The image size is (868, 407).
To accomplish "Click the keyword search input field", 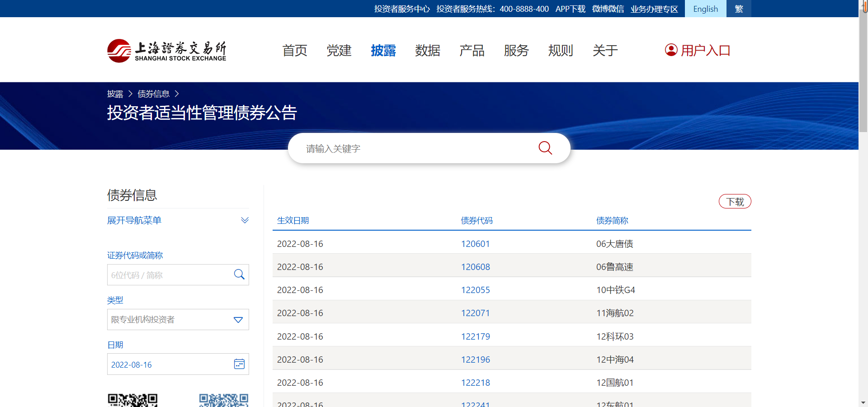I will pyautogui.click(x=416, y=148).
